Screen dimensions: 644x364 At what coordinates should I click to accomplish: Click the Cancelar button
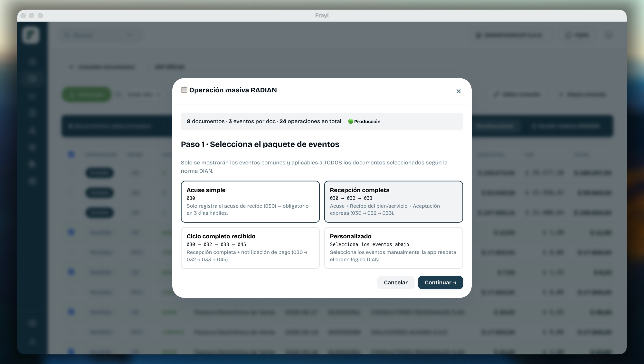coord(396,282)
